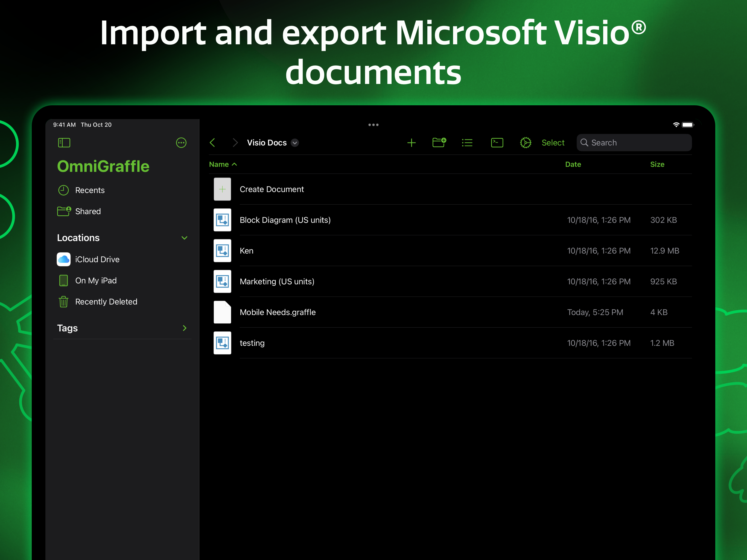Open Marketing (US units) Visio file icon
This screenshot has height=560, width=747.
click(222, 281)
